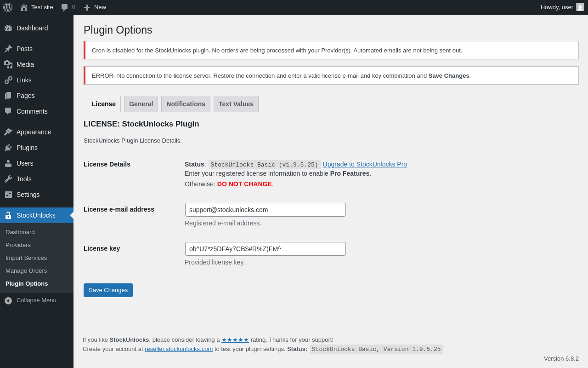Open the Plugin Options submenu item
This screenshot has width=588, height=368.
pyautogui.click(x=27, y=283)
